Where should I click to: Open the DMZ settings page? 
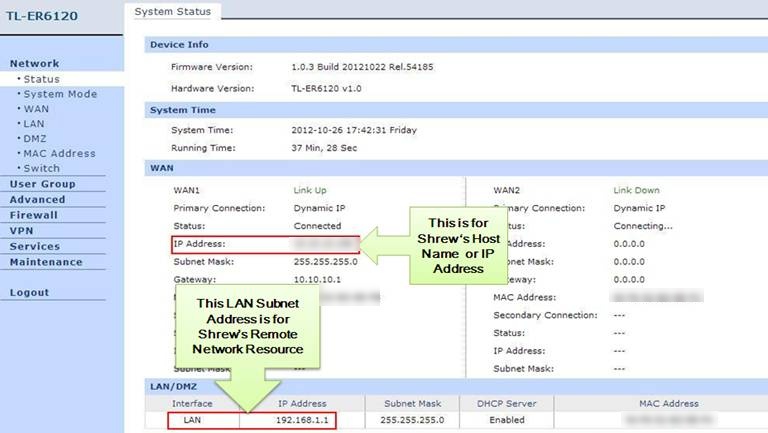pos(35,139)
